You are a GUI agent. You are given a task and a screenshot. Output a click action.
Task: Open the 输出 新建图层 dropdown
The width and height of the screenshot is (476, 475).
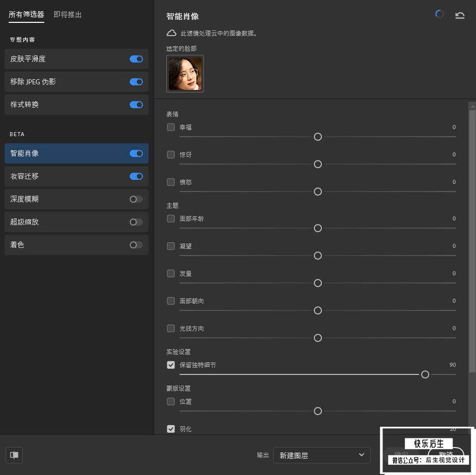point(322,455)
